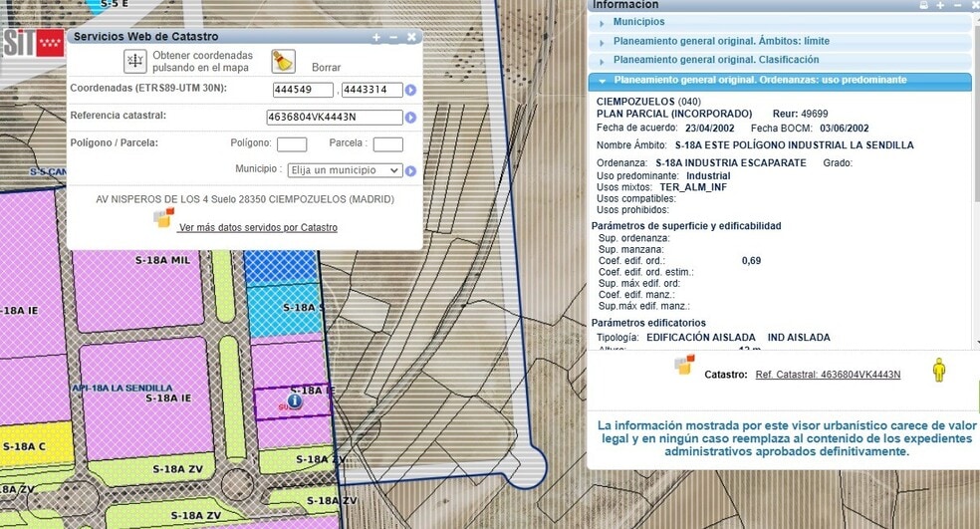Screen dimensions: 980x529
Task: Click the Borrar label
Action: coord(327,68)
